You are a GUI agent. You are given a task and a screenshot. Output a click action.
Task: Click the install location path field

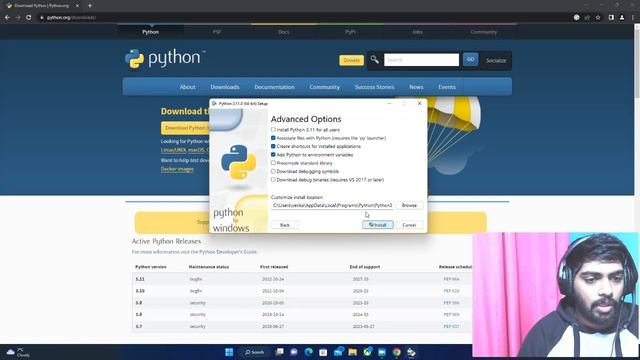point(332,205)
